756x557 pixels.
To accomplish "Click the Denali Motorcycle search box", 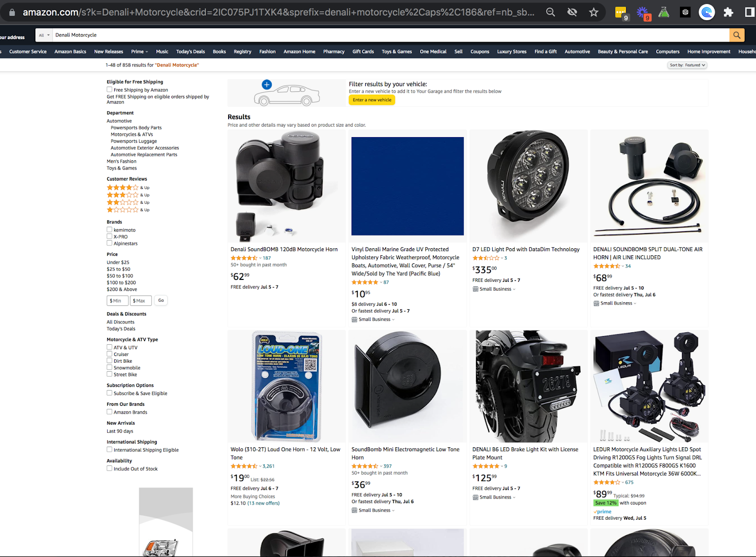I will [391, 35].
